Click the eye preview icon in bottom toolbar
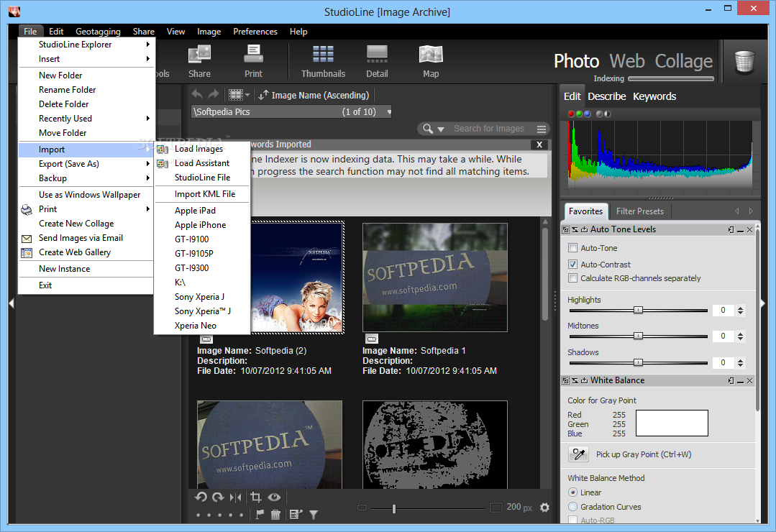The image size is (776, 532). point(274,497)
